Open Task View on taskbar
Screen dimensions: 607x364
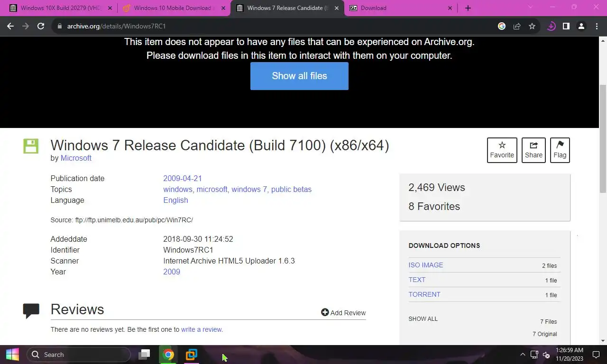click(144, 355)
